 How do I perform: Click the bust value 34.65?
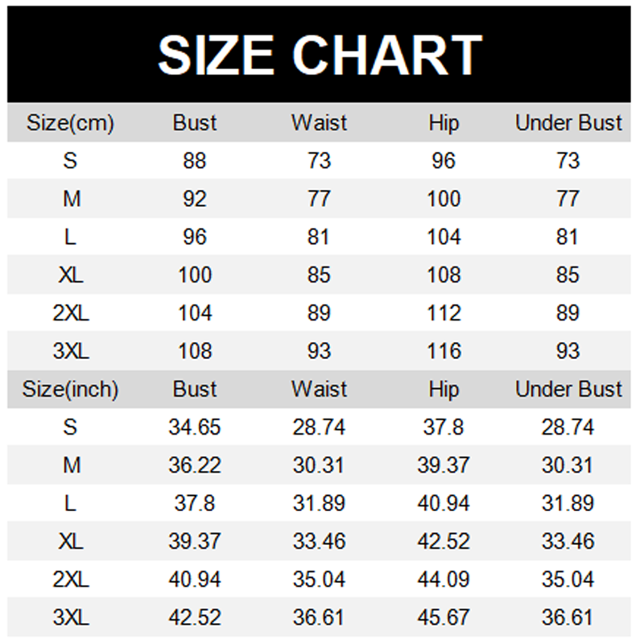[195, 427]
